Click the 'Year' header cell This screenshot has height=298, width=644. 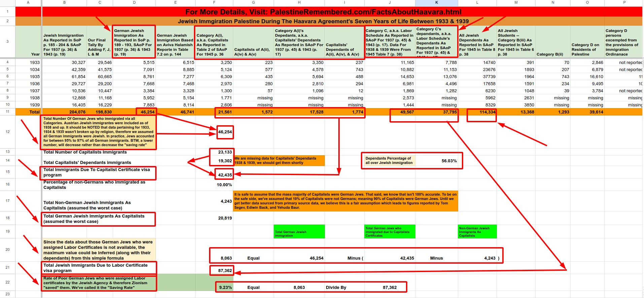pos(28,42)
